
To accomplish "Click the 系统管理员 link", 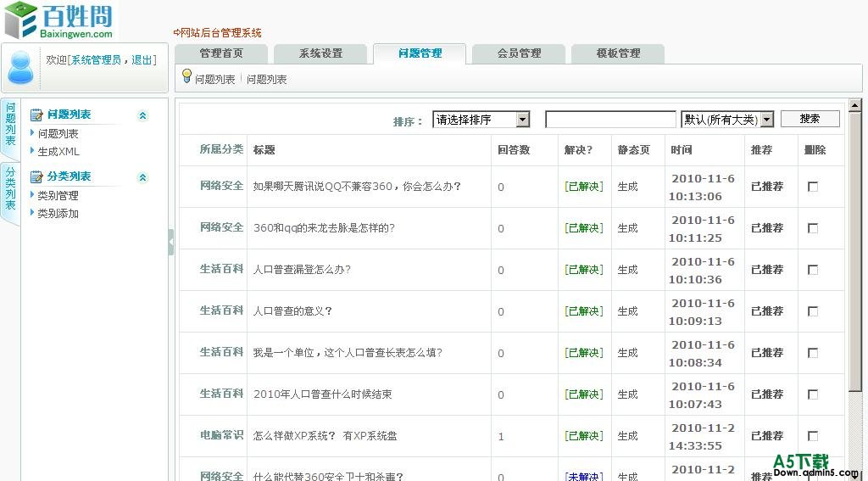I will (x=97, y=60).
